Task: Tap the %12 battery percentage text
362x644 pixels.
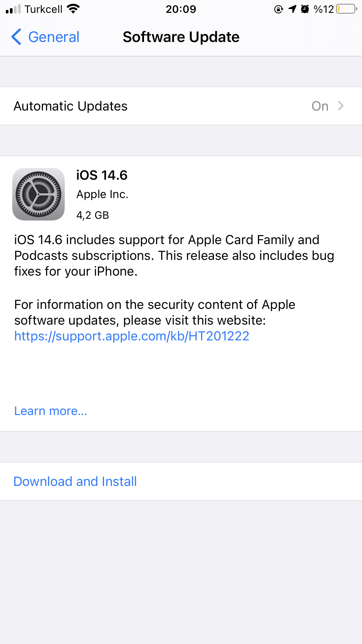Action: pos(324,9)
